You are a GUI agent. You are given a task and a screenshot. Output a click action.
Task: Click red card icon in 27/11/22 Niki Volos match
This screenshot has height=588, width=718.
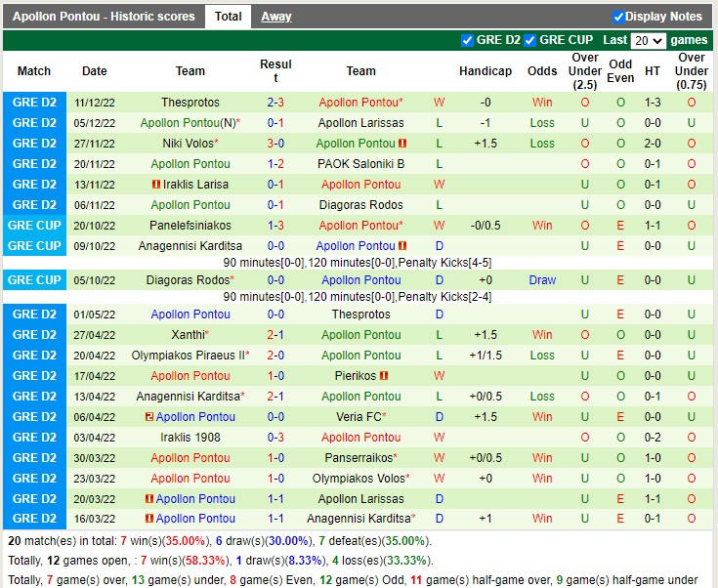pos(402,144)
